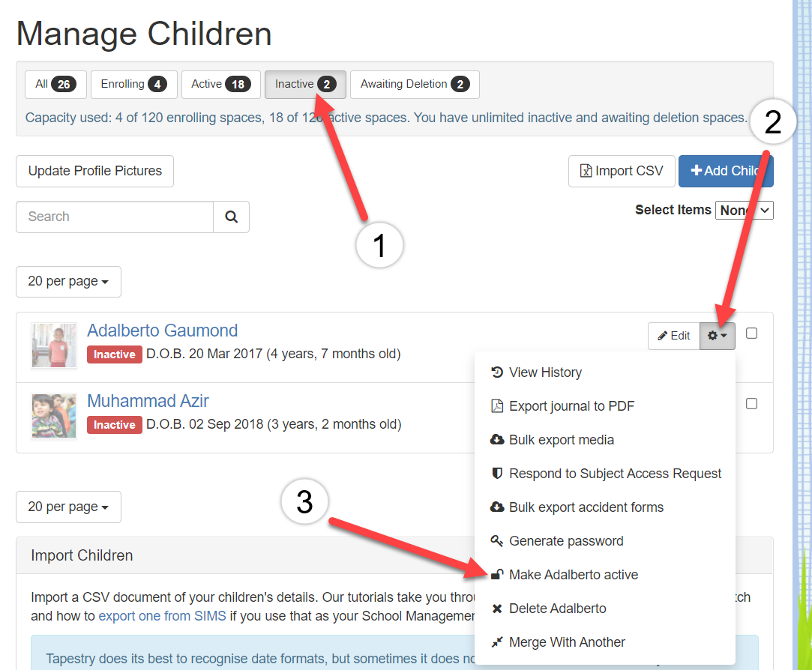
Task: Expand the top 20 per page dropdown
Action: coord(68,282)
